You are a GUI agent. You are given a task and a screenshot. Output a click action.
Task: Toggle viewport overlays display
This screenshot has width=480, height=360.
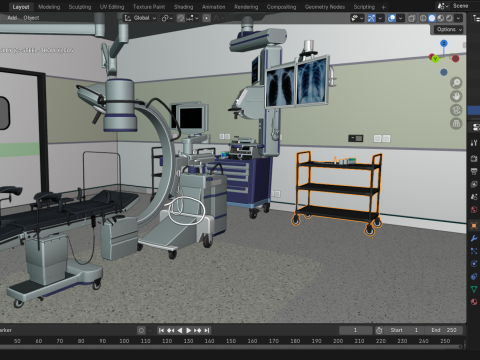click(x=392, y=18)
